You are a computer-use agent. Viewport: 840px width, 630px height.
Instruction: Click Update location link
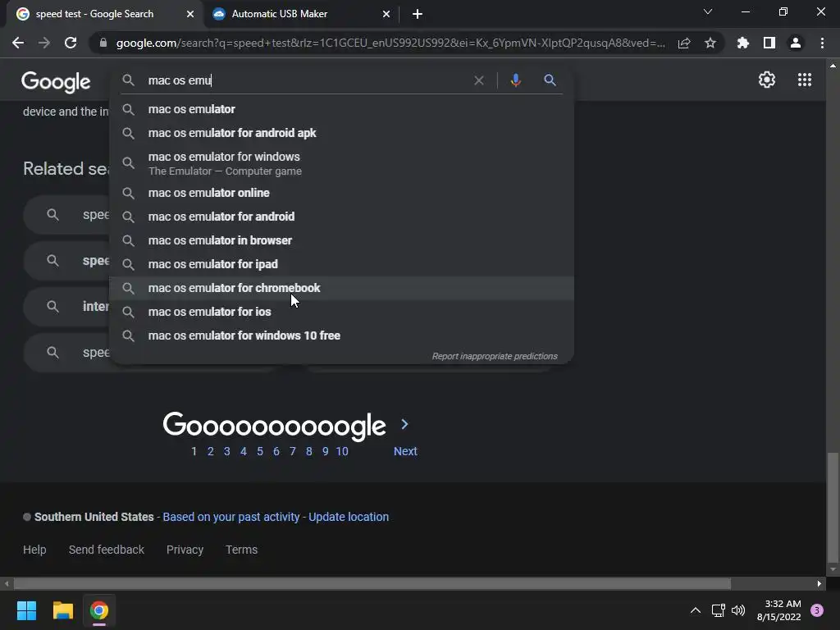pos(349,517)
